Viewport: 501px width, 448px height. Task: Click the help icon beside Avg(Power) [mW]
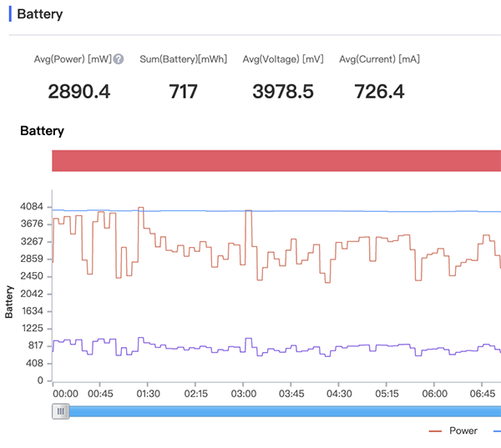click(119, 59)
